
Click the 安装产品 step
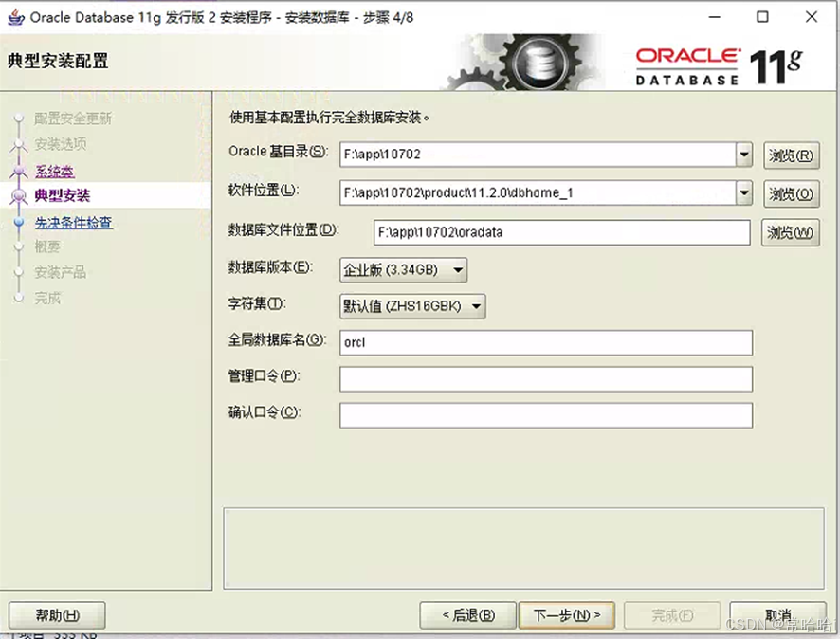tap(61, 272)
